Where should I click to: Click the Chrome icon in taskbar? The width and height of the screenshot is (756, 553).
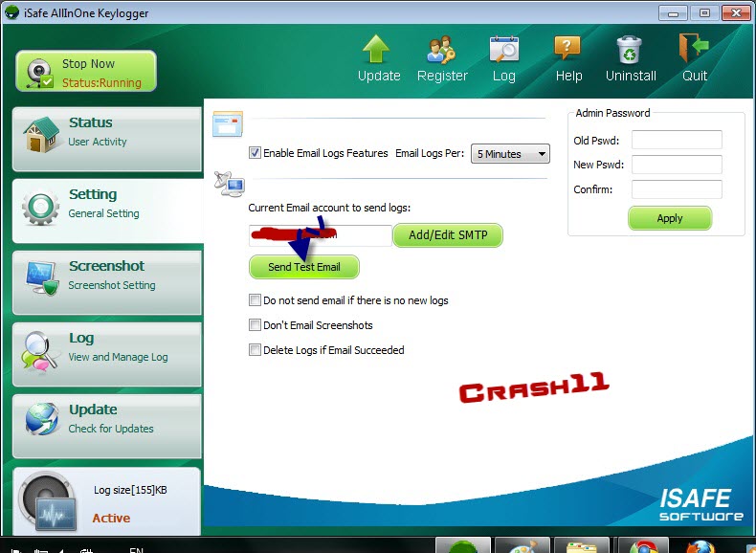click(643, 547)
